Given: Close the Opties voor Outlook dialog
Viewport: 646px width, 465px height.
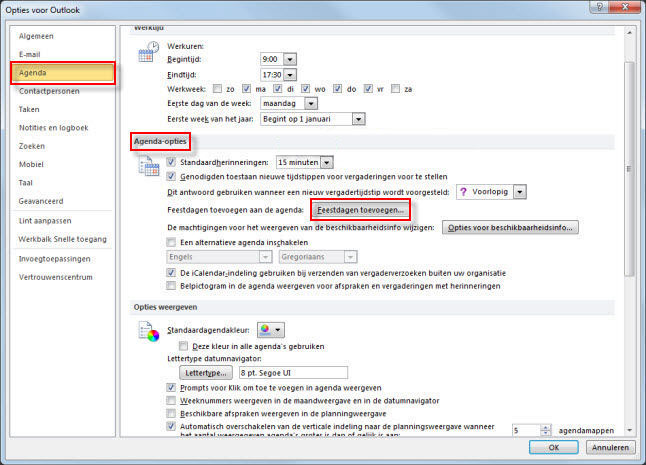Looking at the screenshot, I should pyautogui.click(x=625, y=7).
